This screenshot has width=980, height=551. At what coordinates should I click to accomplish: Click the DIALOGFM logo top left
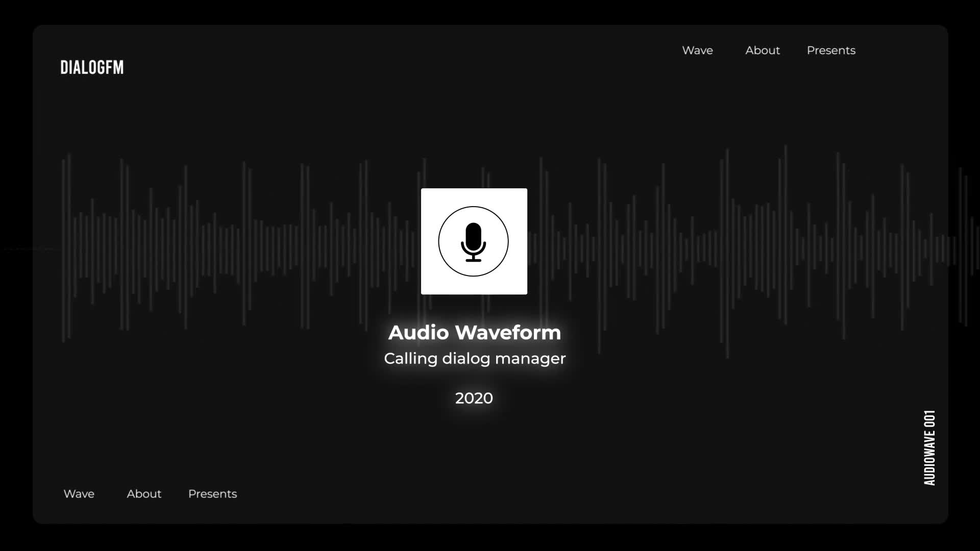92,67
